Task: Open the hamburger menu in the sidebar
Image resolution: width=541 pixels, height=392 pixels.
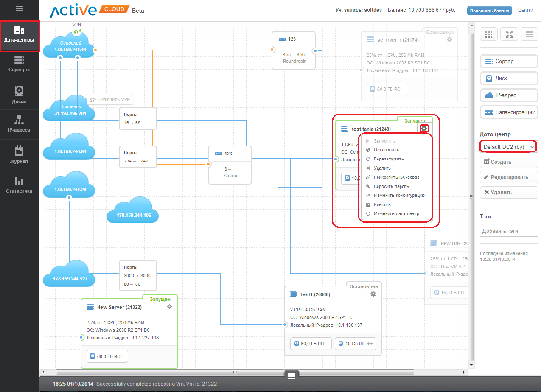Action: [19, 8]
